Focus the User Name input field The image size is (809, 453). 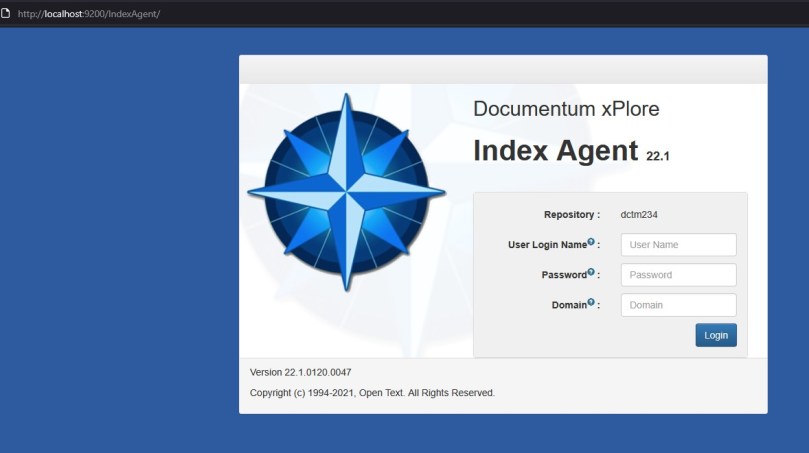coord(678,245)
